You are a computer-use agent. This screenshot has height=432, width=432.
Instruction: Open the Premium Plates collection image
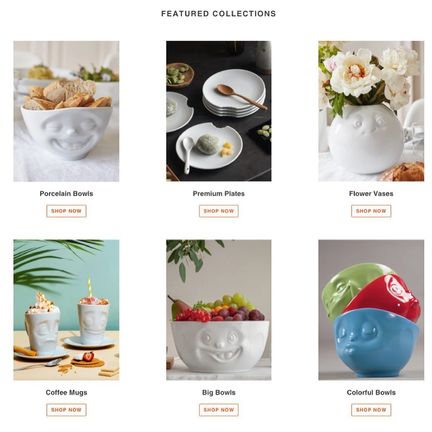tap(219, 111)
